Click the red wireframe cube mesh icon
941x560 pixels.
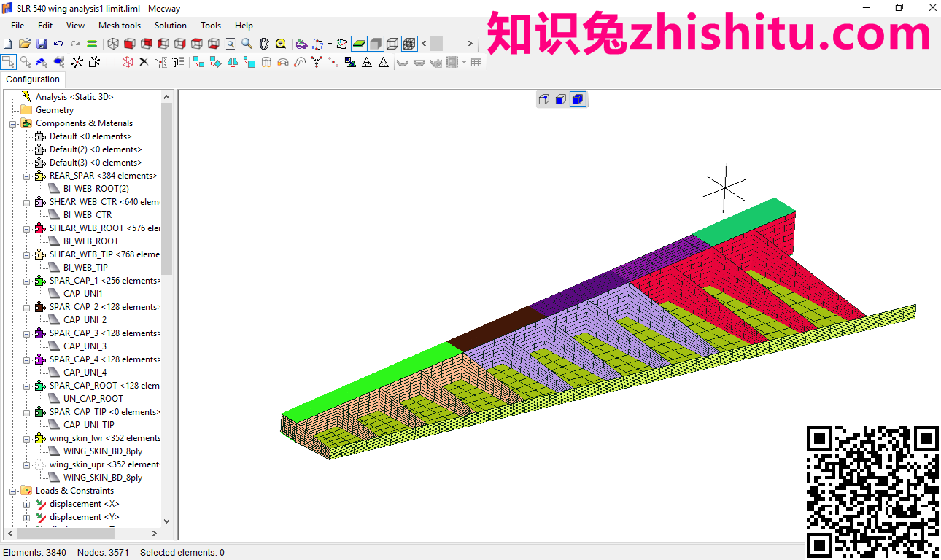click(128, 62)
